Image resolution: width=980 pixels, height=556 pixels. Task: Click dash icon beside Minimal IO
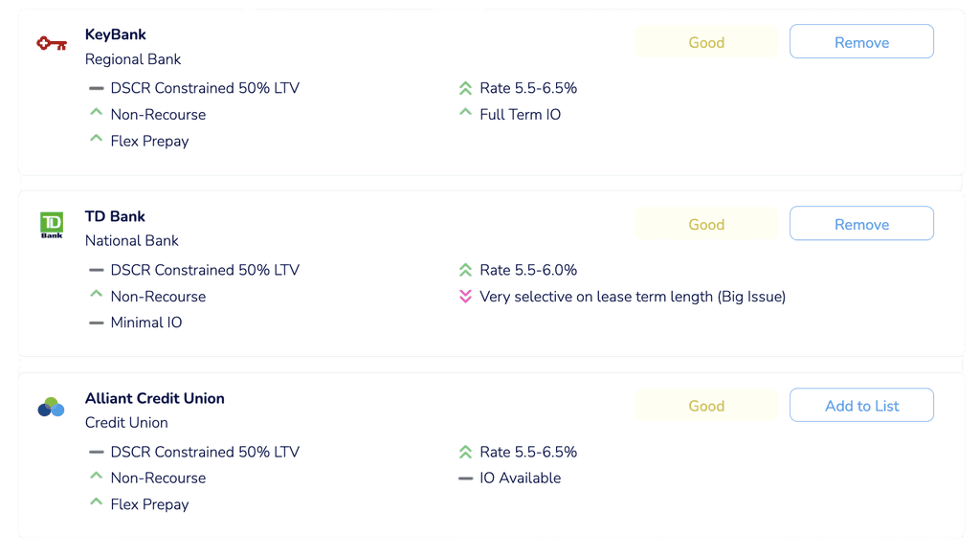(96, 322)
